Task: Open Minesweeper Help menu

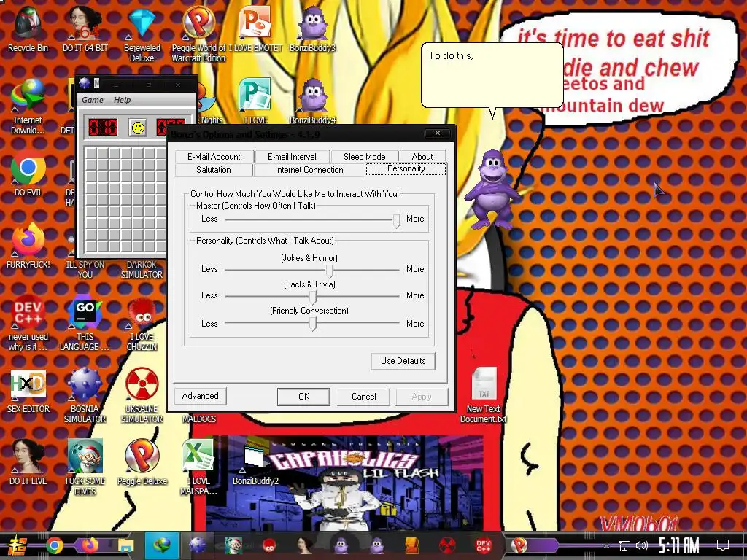Action: tap(122, 100)
